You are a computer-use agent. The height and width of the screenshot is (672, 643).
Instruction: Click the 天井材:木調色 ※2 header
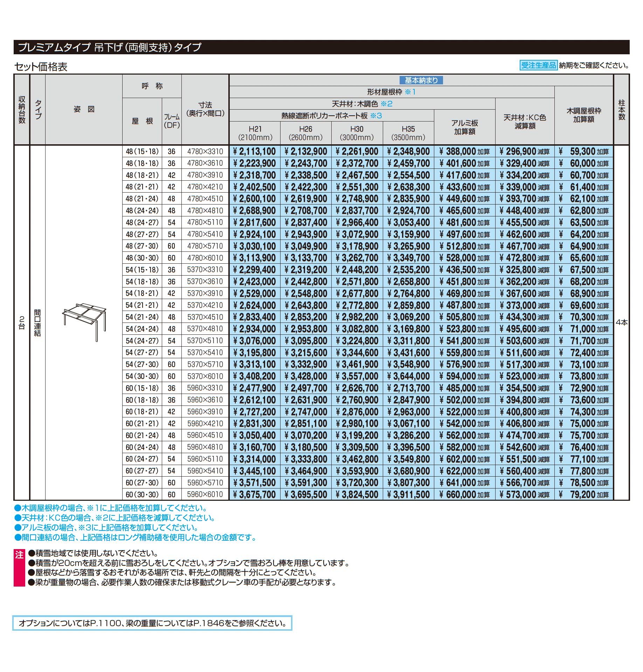(362, 104)
